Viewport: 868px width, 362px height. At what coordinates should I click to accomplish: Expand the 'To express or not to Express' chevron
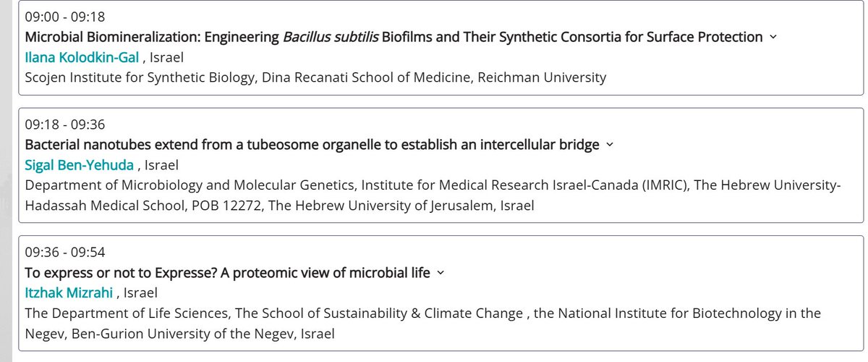coord(441,273)
